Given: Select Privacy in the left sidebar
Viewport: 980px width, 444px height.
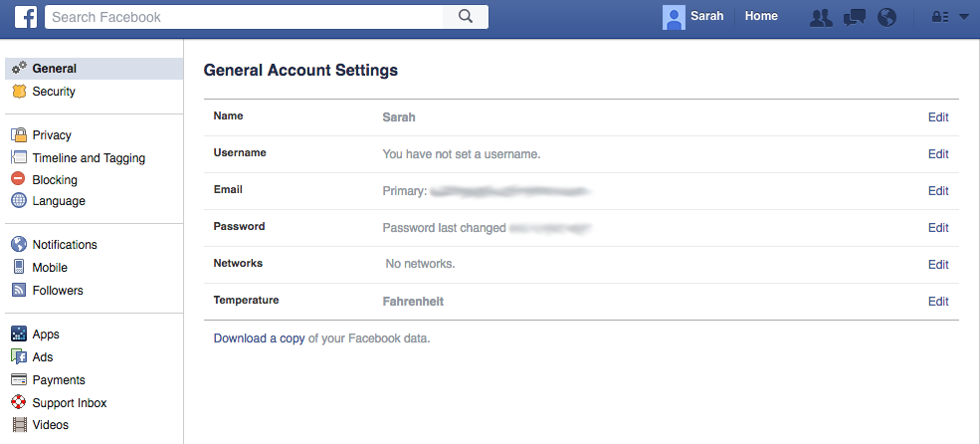Looking at the screenshot, I should pos(52,135).
